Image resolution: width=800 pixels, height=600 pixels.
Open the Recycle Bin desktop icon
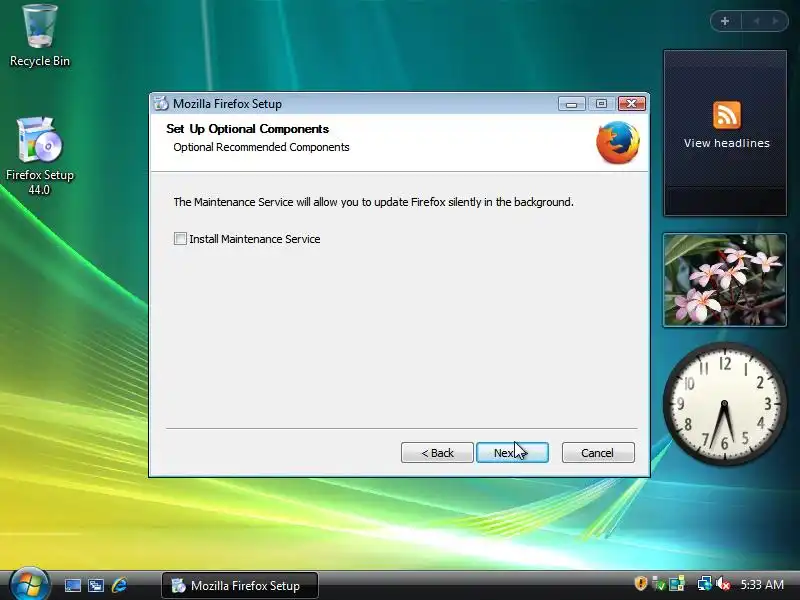click(x=39, y=36)
